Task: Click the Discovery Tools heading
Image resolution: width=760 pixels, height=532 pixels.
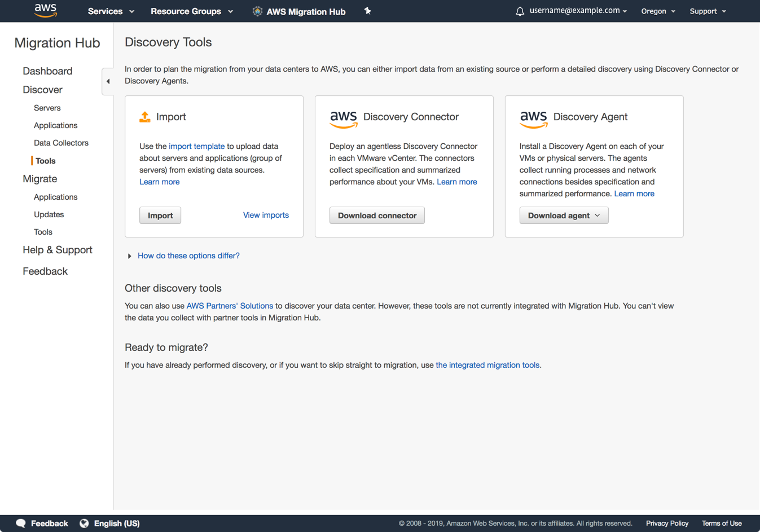Action: click(168, 42)
